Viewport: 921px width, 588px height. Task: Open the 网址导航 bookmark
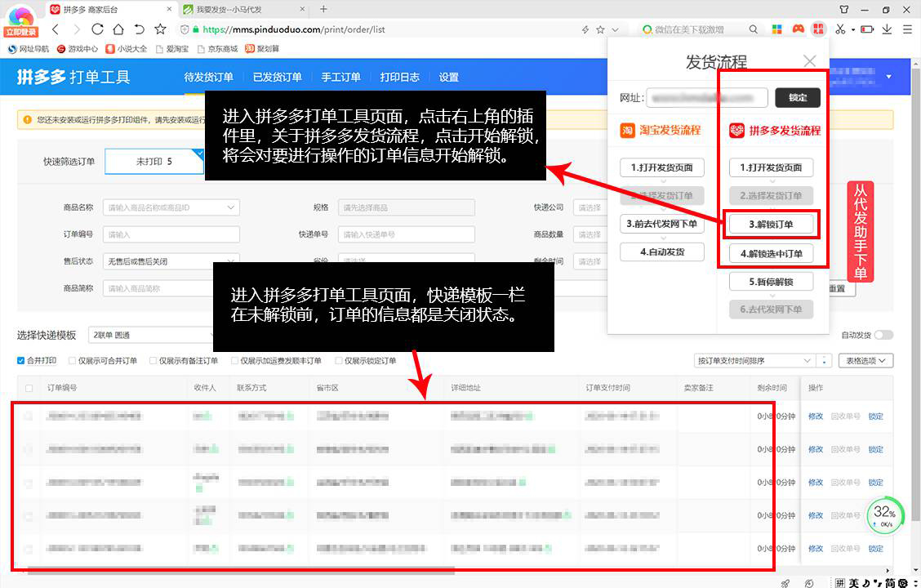(29, 49)
